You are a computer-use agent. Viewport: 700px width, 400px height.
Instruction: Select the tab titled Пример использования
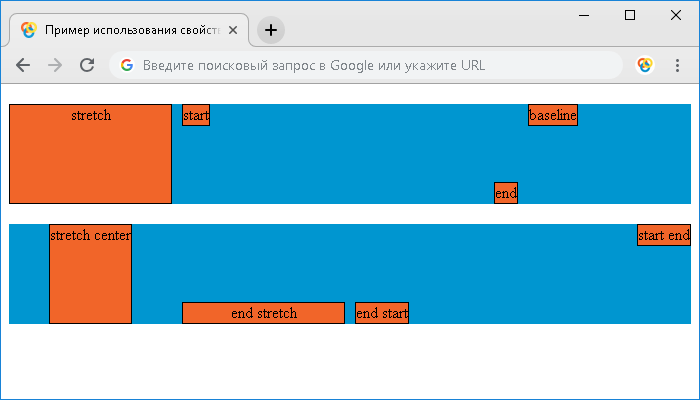pyautogui.click(x=129, y=30)
